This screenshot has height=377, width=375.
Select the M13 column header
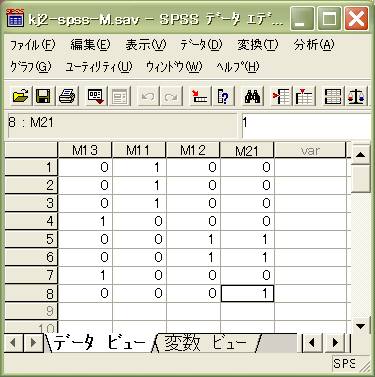click(x=85, y=150)
